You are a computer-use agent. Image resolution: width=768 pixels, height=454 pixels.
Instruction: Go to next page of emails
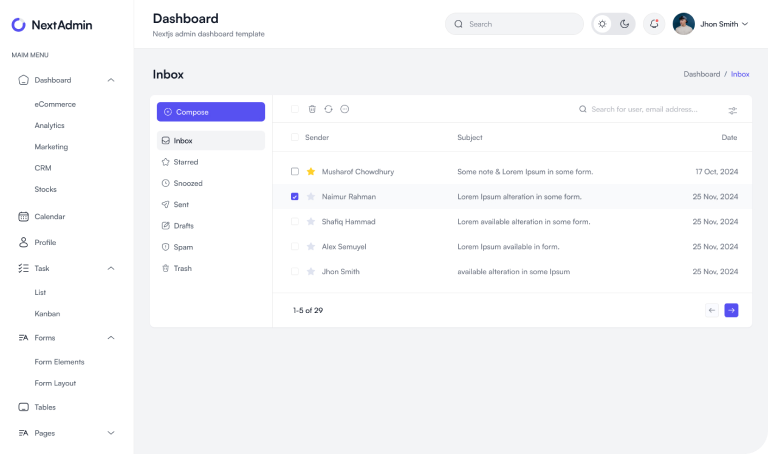click(731, 310)
